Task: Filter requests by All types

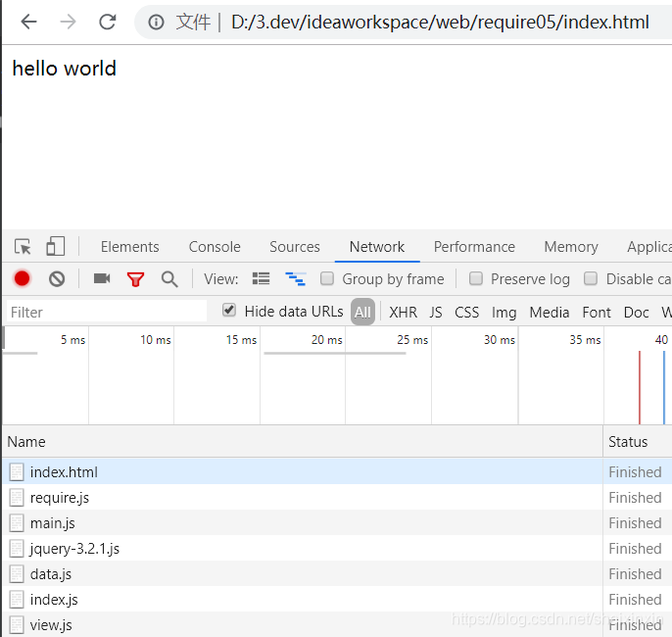Action: coord(363,312)
